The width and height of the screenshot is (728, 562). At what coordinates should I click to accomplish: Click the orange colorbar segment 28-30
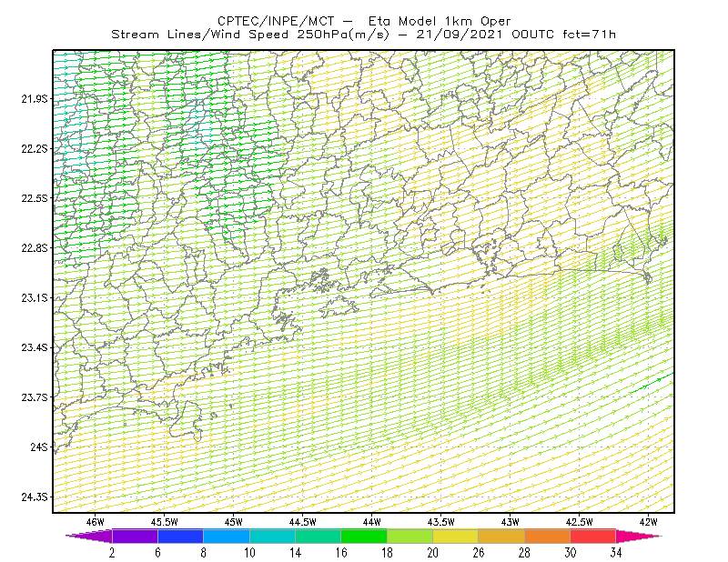pos(548,536)
